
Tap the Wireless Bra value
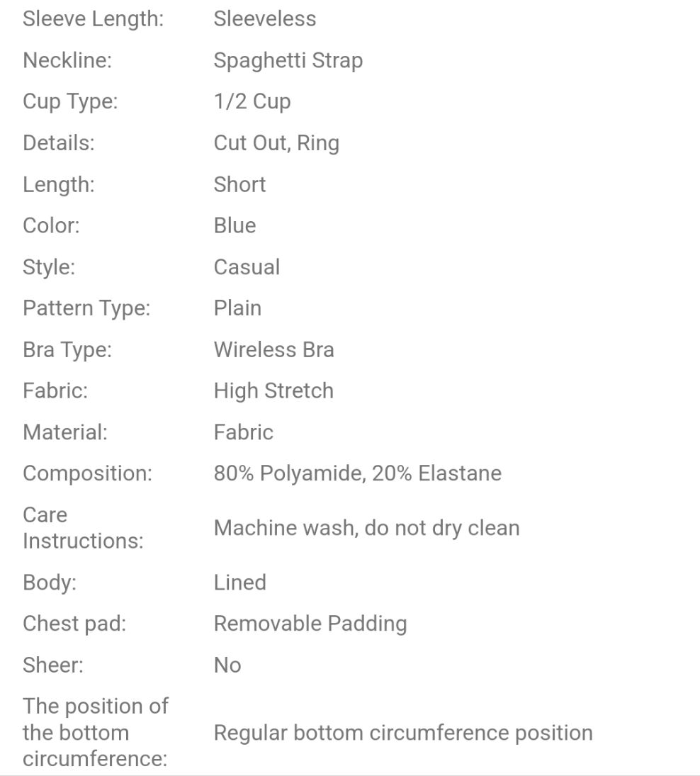(273, 349)
